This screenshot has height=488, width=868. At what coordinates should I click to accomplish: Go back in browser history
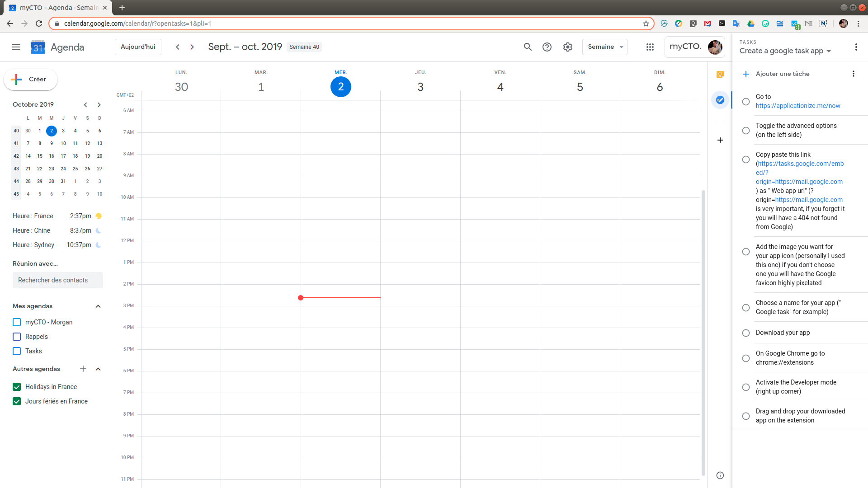tap(10, 23)
